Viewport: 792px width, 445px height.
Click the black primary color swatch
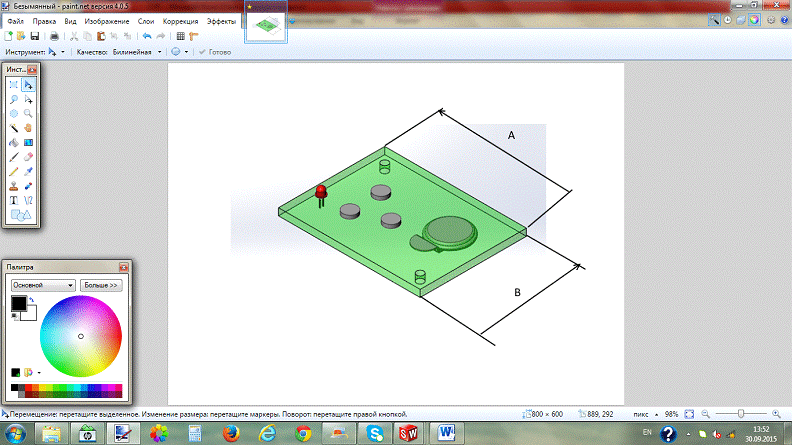coord(18,303)
